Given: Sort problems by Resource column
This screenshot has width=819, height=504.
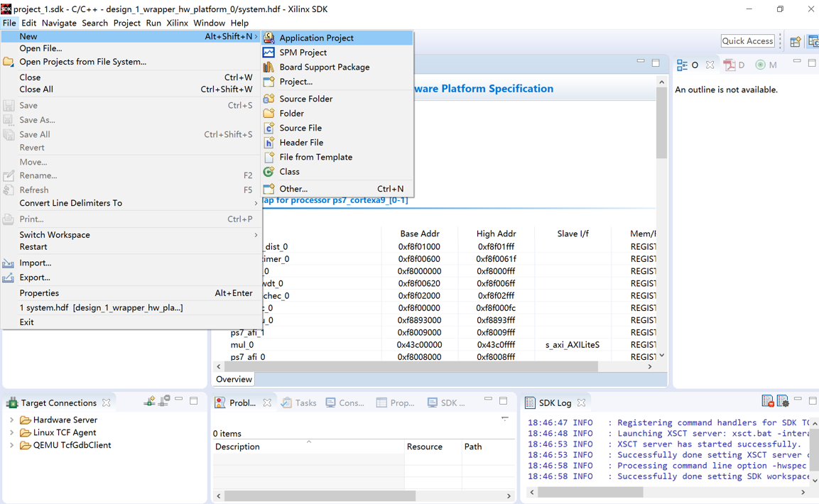Looking at the screenshot, I should (433, 447).
